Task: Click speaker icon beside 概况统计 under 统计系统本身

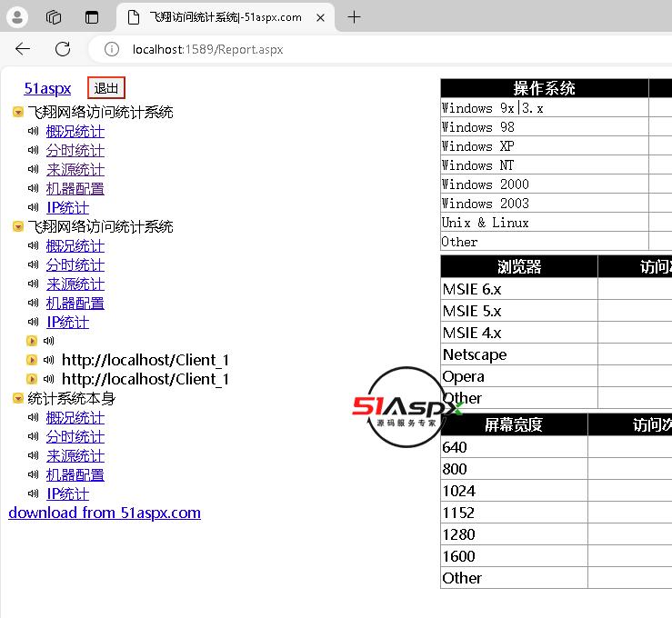Action: point(35,418)
